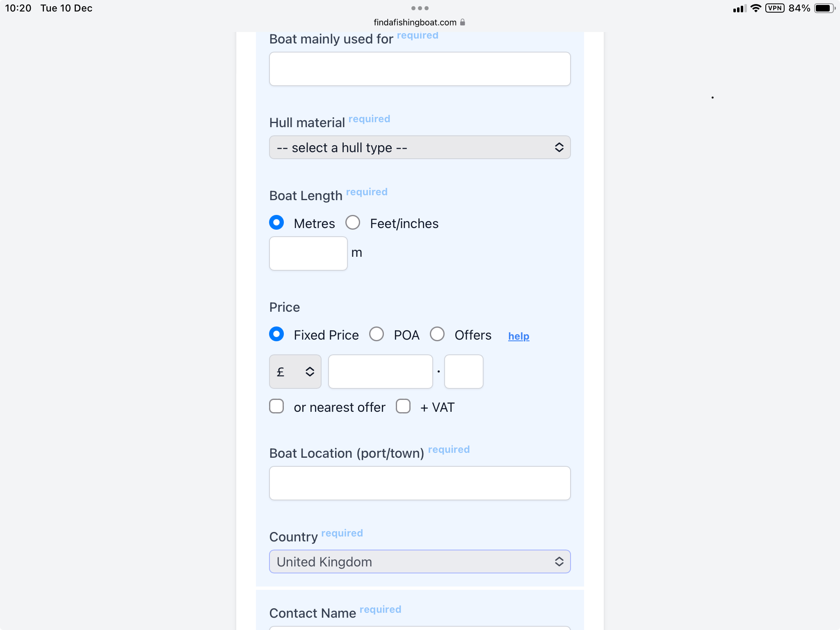This screenshot has height=630, width=840.
Task: Open the Country dropdown
Action: coord(420,562)
